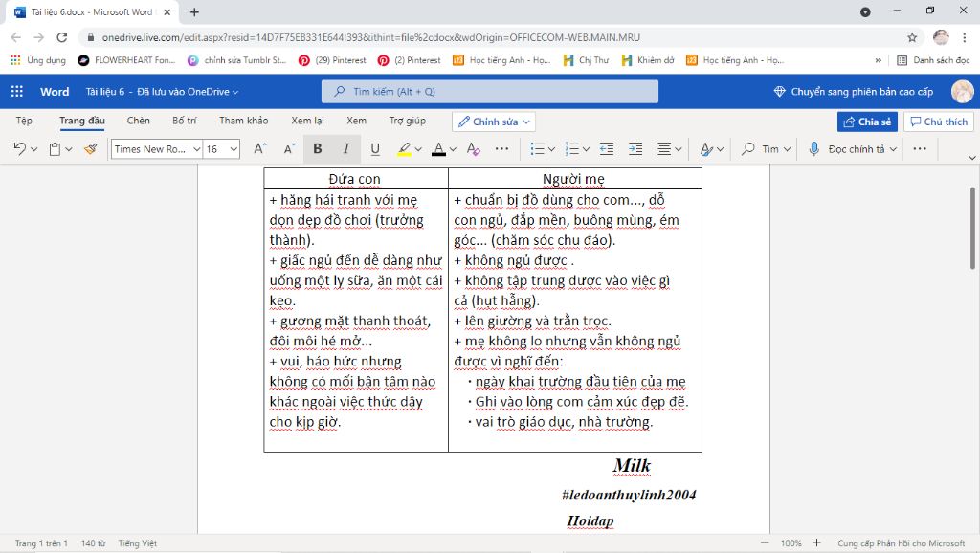Click the paragraph alignment icon
The image size is (980, 553).
coord(664,148)
